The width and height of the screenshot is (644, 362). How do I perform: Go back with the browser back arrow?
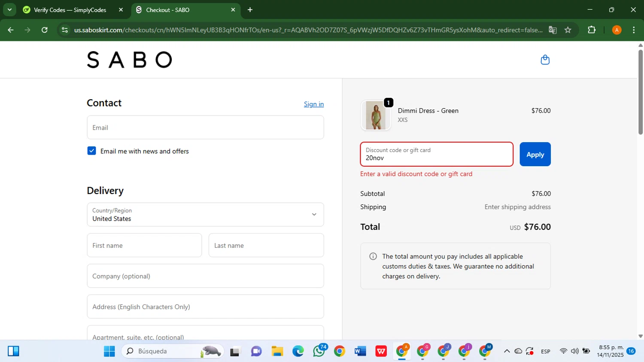11,30
